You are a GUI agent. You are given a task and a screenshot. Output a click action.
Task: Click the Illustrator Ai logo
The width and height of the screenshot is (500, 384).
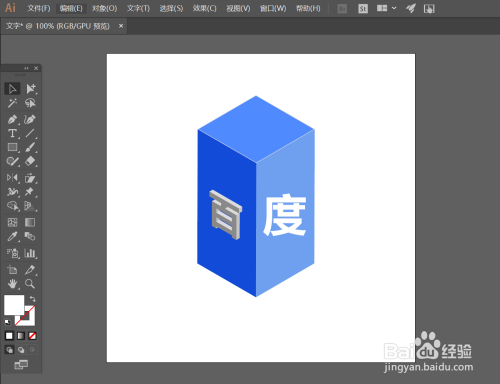pos(10,8)
